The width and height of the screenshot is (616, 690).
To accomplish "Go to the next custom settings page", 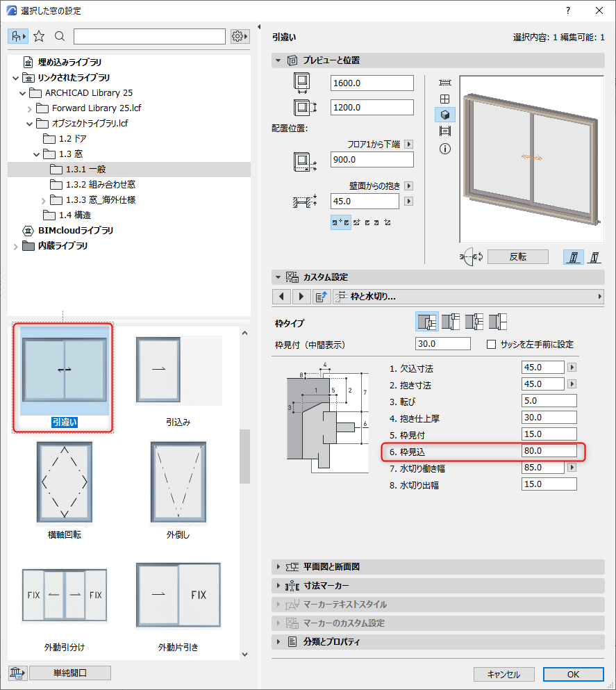I will 301,297.
